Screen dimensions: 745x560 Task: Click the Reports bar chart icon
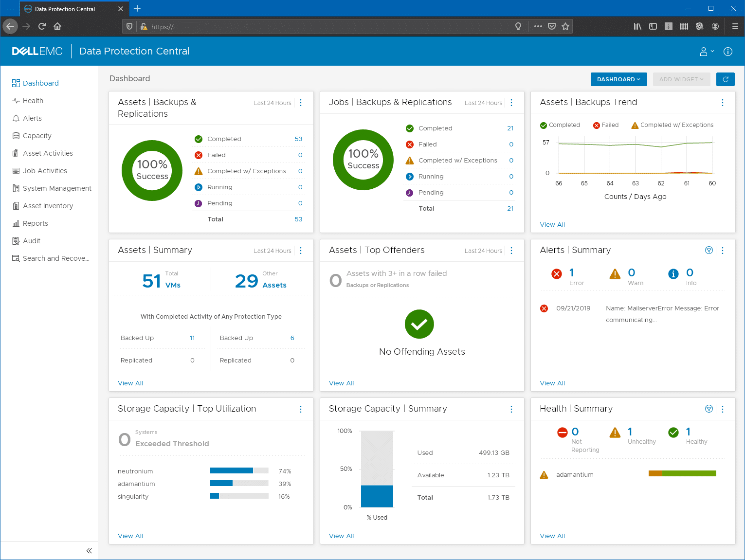click(16, 223)
